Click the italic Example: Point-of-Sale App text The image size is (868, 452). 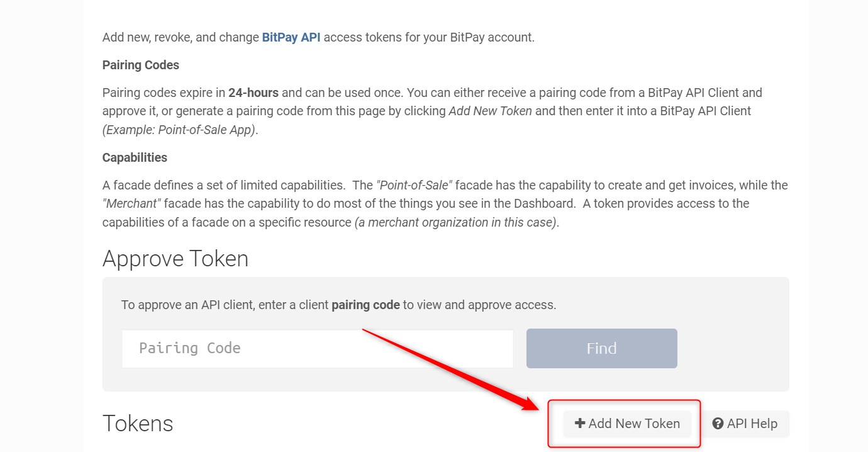pos(180,130)
